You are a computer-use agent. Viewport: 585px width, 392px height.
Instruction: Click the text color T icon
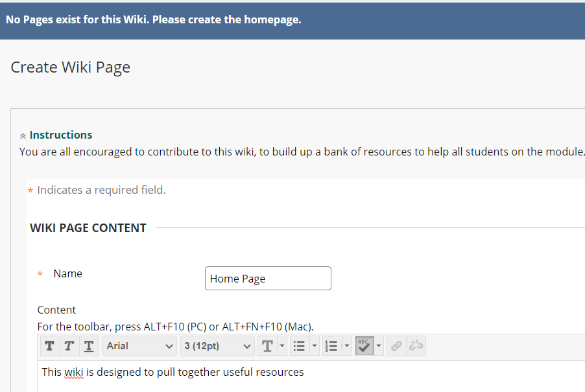[267, 346]
